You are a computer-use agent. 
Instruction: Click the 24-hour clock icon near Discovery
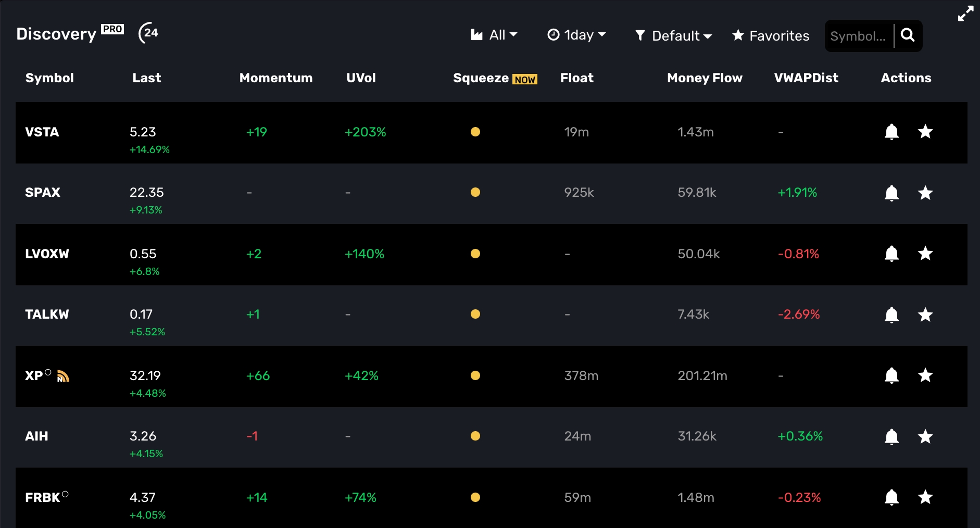click(x=148, y=33)
